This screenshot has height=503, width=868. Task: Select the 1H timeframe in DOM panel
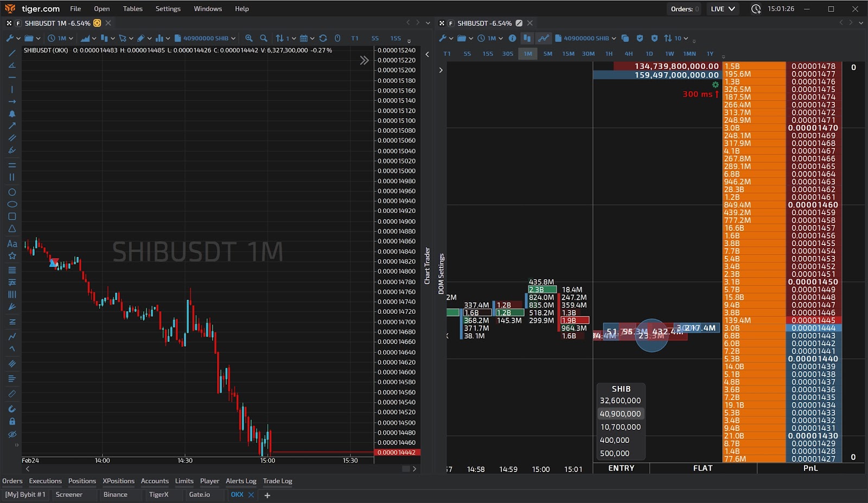pos(609,54)
